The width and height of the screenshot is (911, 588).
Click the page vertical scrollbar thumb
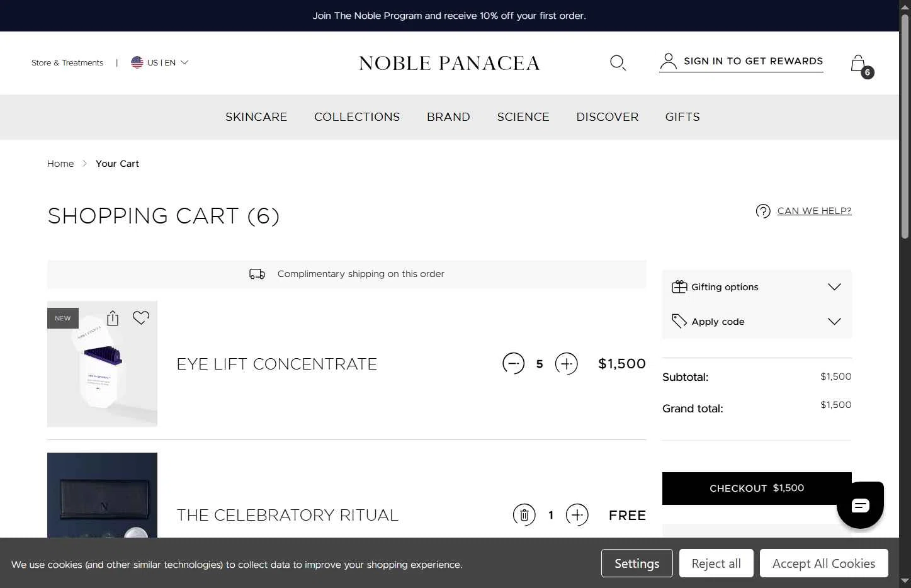pyautogui.click(x=905, y=126)
